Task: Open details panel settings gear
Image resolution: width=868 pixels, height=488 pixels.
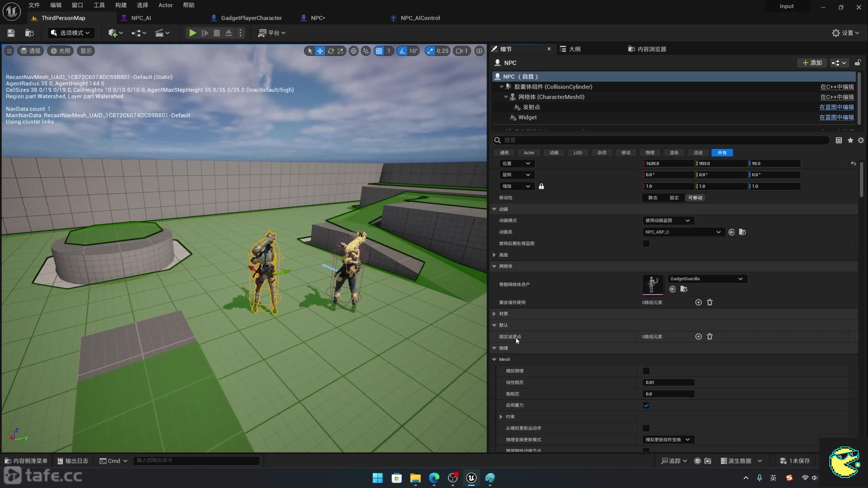Action: pos(861,140)
